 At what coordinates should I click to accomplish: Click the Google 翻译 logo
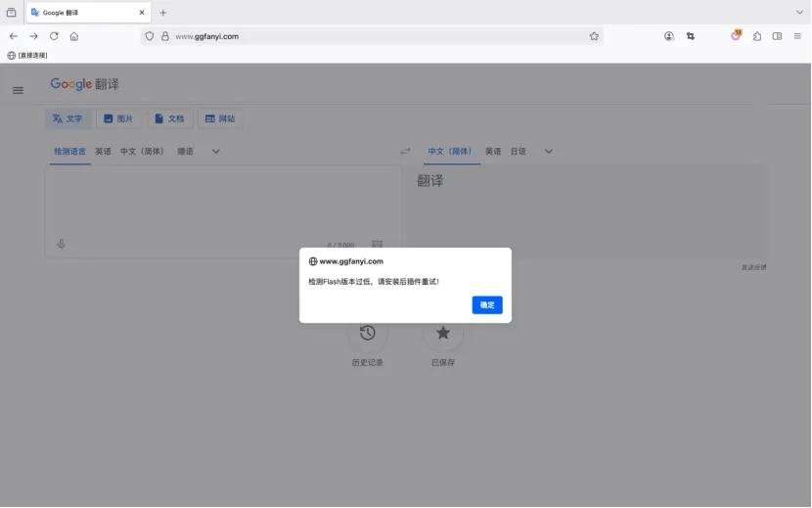click(x=84, y=84)
